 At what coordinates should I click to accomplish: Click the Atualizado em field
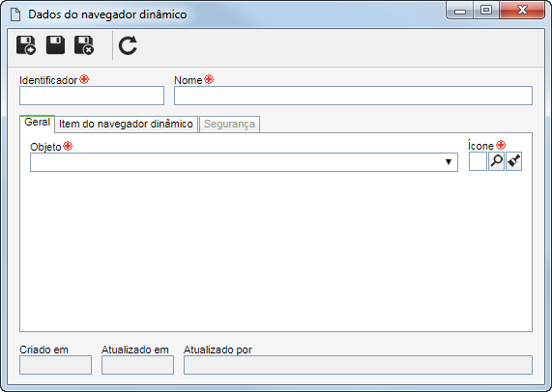pos(137,365)
